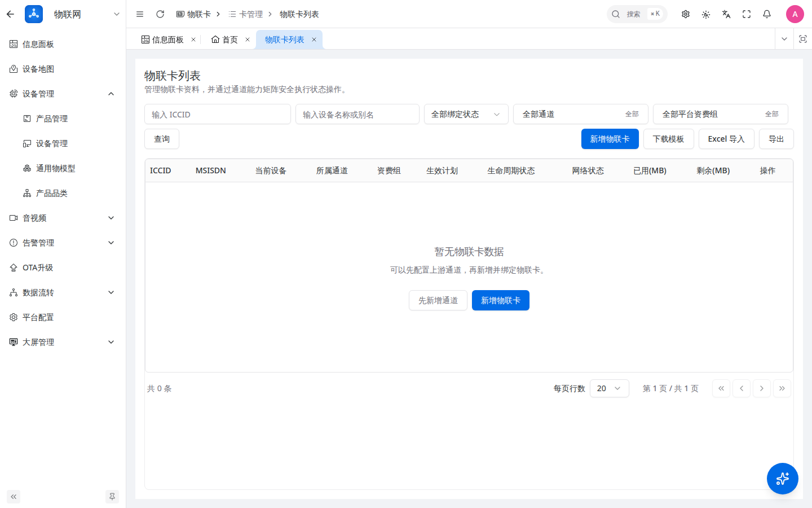Open 设备地图 in the sidebar
The height and width of the screenshot is (508, 812).
[63, 69]
